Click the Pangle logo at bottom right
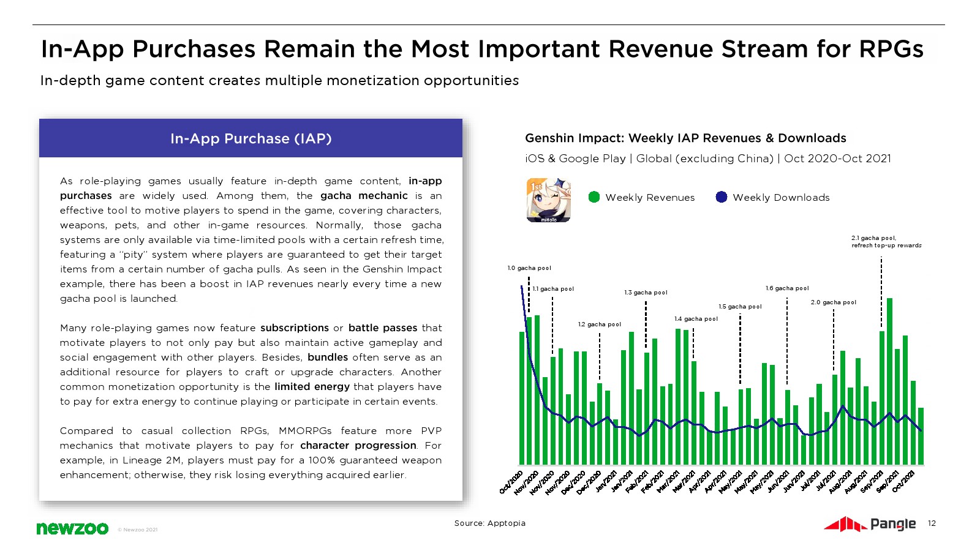 (870, 524)
